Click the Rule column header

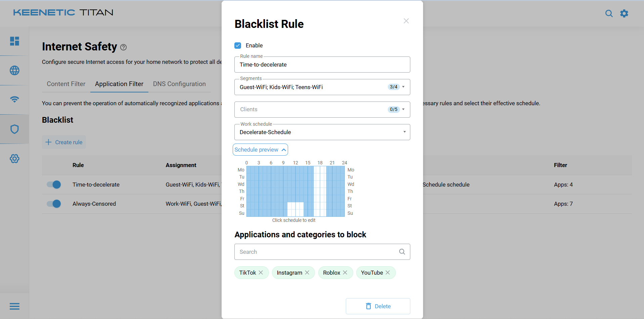78,165
